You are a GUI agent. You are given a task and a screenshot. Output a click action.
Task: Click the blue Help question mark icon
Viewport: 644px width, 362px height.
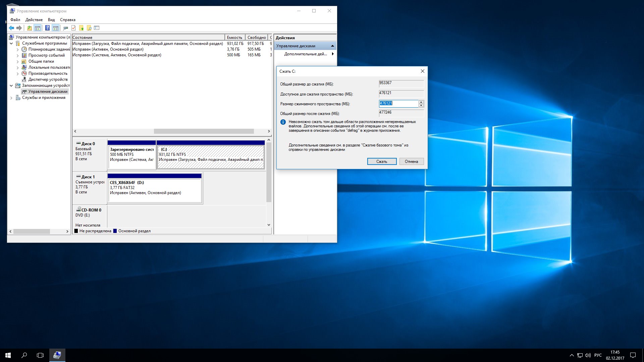coord(47,28)
